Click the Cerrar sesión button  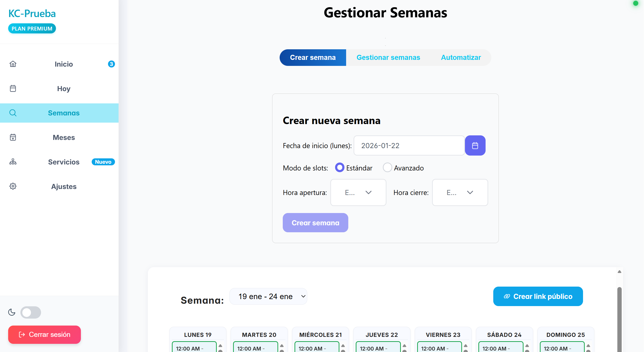[x=44, y=334]
